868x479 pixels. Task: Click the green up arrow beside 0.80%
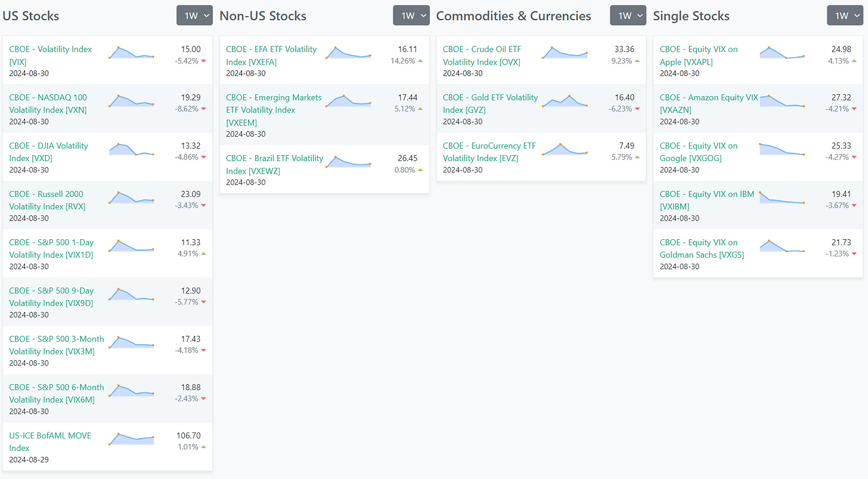(420, 169)
